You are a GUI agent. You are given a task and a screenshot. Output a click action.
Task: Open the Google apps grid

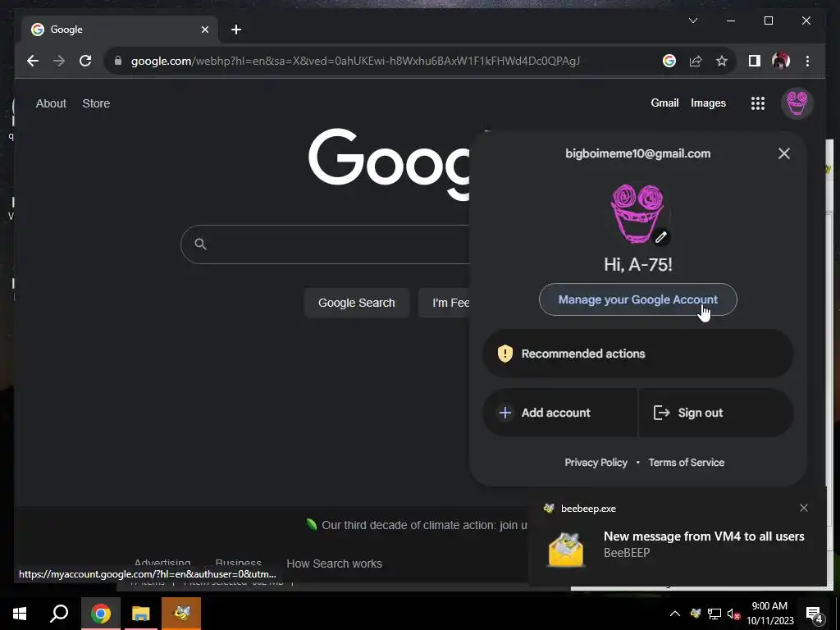coord(757,103)
